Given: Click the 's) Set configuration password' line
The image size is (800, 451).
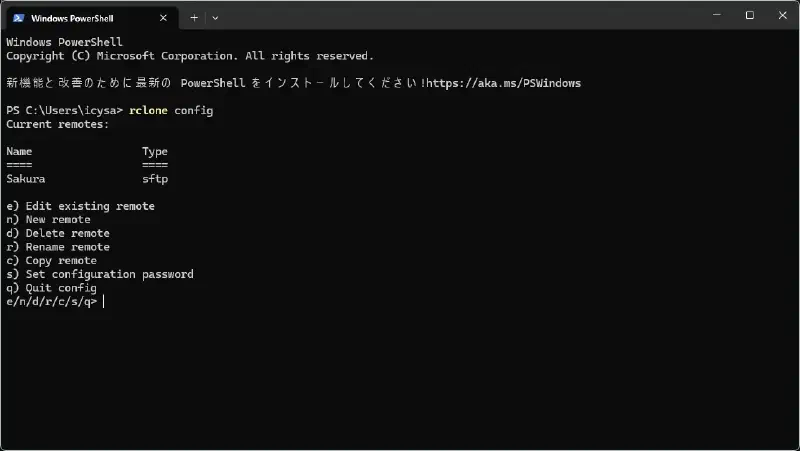Looking at the screenshot, I should [100, 274].
